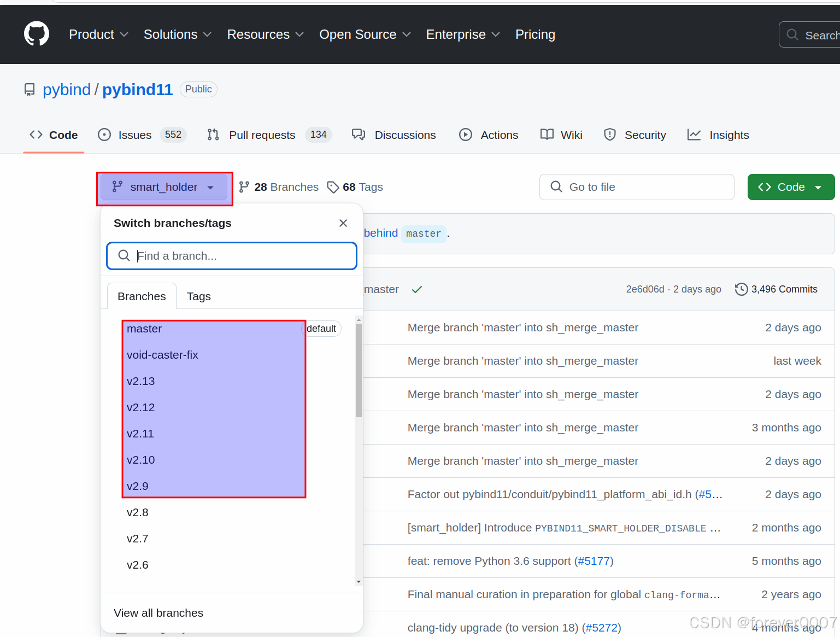
Task: Open the pybind11 repository link
Action: [x=138, y=90]
